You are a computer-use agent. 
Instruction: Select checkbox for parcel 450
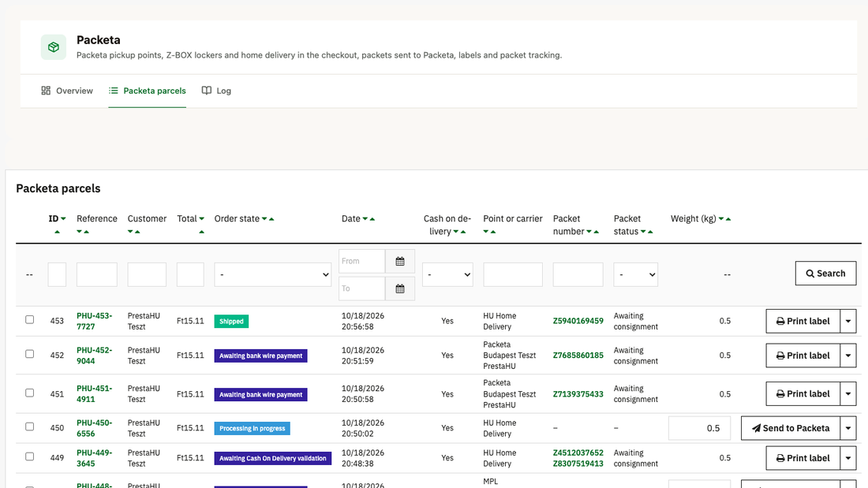coord(29,427)
